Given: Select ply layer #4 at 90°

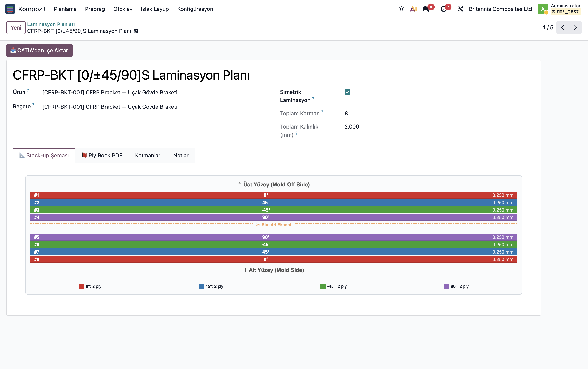Looking at the screenshot, I should coord(274,217).
